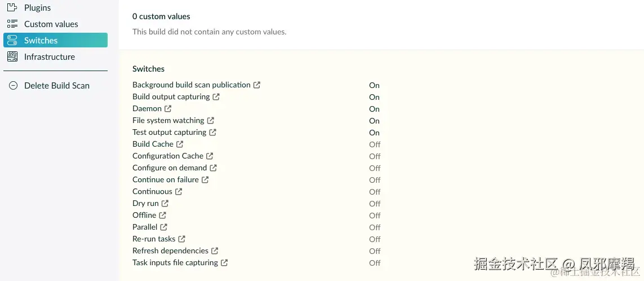Select the Switches sidebar item
644x281 pixels.
[55, 41]
